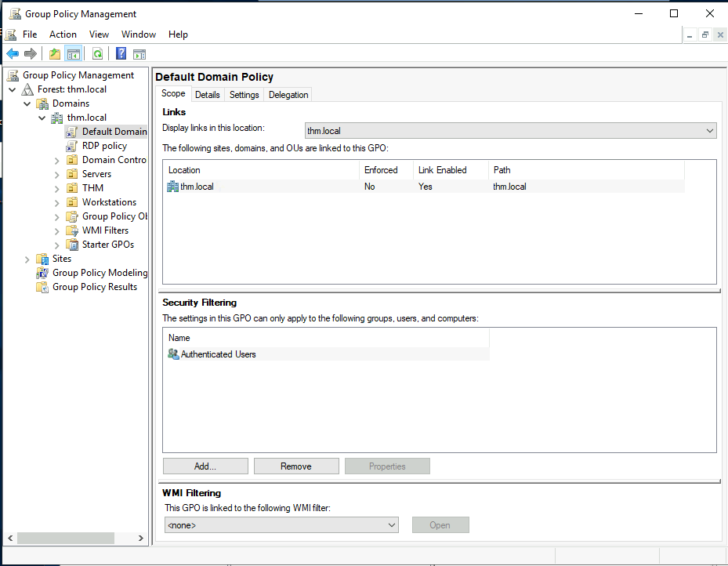728x566 pixels.
Task: Select Authenticated Users in Security Filtering
Action: (327, 354)
